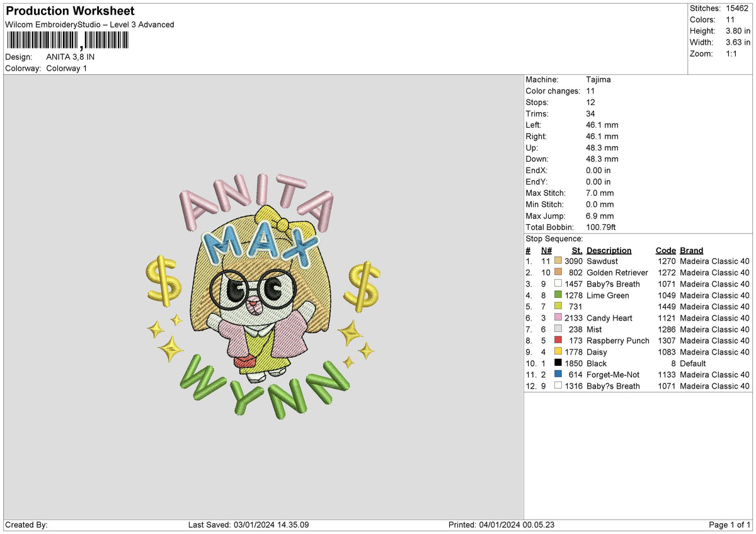756x534 pixels.
Task: Click the Mist gray swatch
Action: (x=558, y=329)
